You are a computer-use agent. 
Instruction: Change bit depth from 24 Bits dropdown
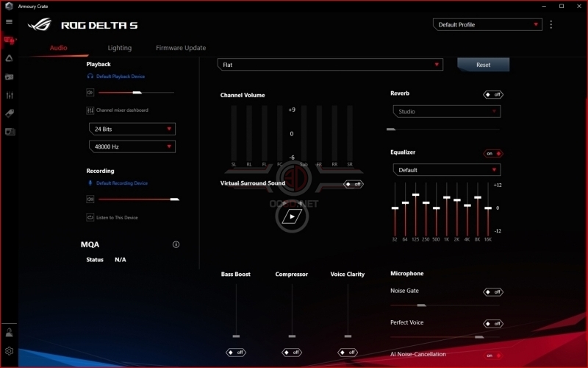tap(132, 129)
